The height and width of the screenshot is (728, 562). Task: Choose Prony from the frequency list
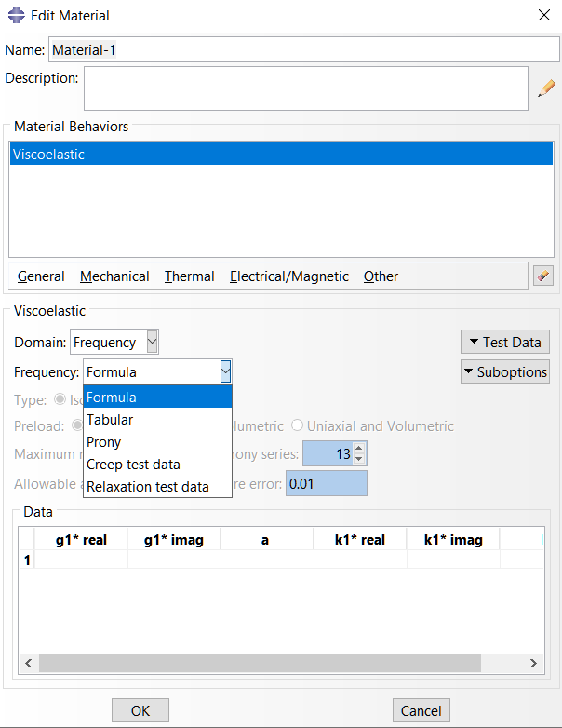pyautogui.click(x=104, y=442)
